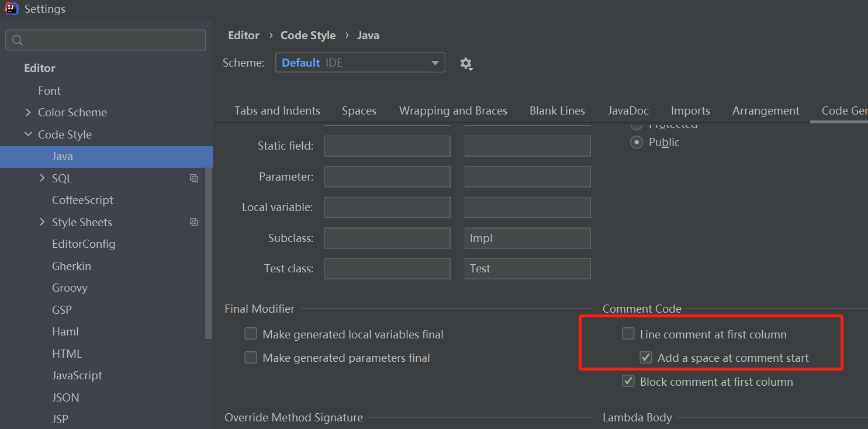The image size is (868, 429).
Task: Click the Parameter suffix input
Action: click(x=528, y=177)
